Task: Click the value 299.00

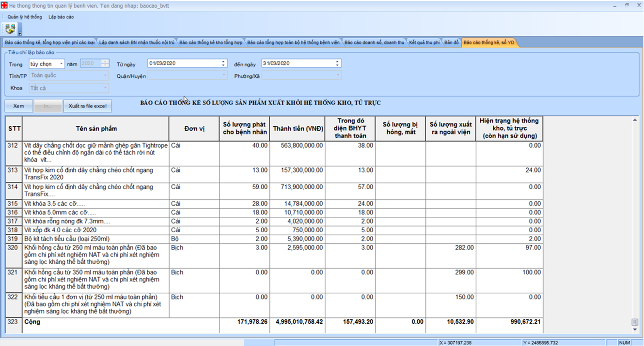Action: pos(464,272)
